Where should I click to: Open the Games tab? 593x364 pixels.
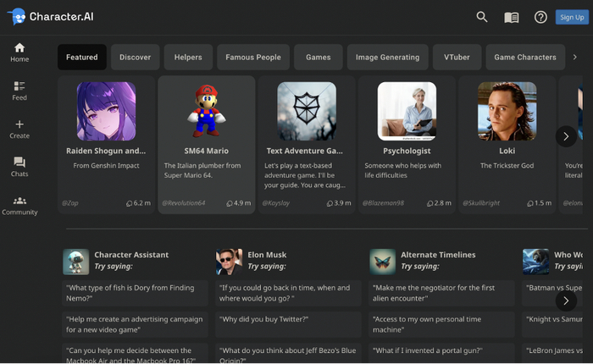coord(318,57)
